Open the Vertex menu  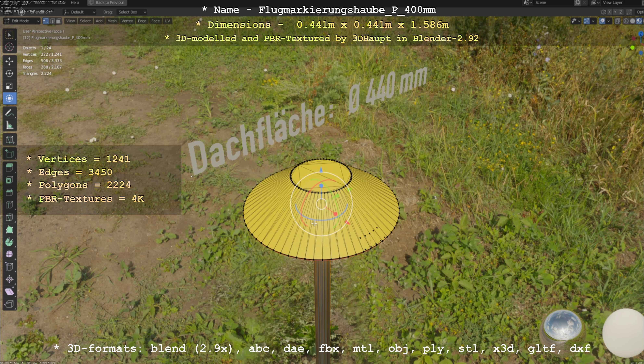coord(127,21)
